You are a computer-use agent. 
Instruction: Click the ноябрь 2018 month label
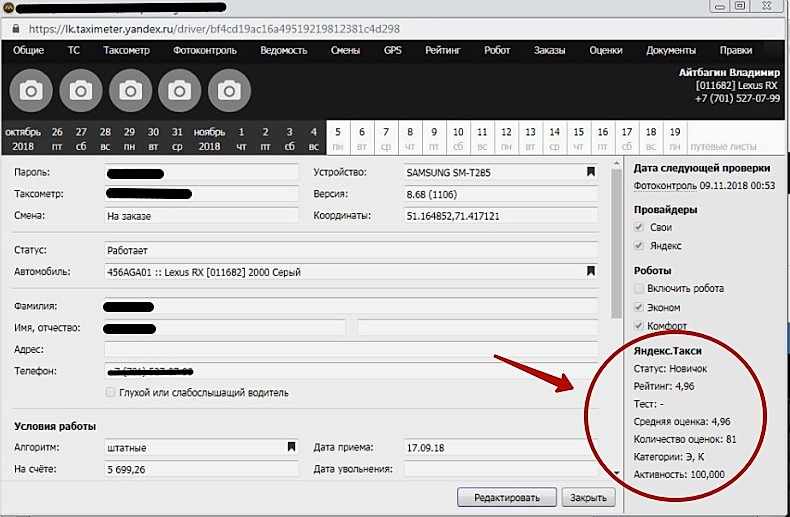pyautogui.click(x=209, y=139)
